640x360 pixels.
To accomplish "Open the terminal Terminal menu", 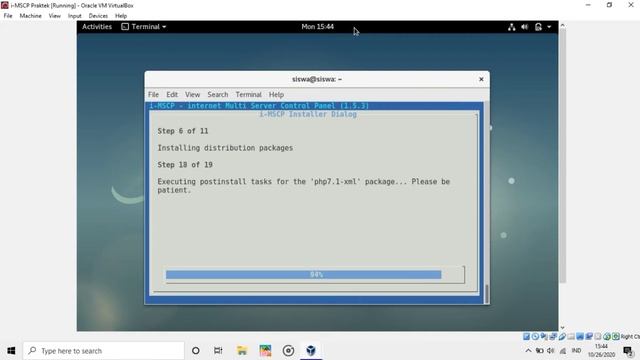I will (x=248, y=94).
